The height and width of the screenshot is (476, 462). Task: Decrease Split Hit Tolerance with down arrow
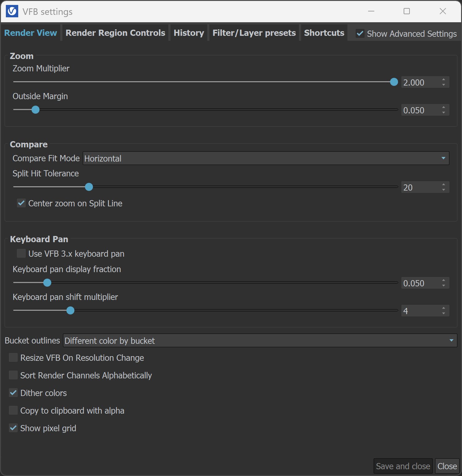point(443,190)
